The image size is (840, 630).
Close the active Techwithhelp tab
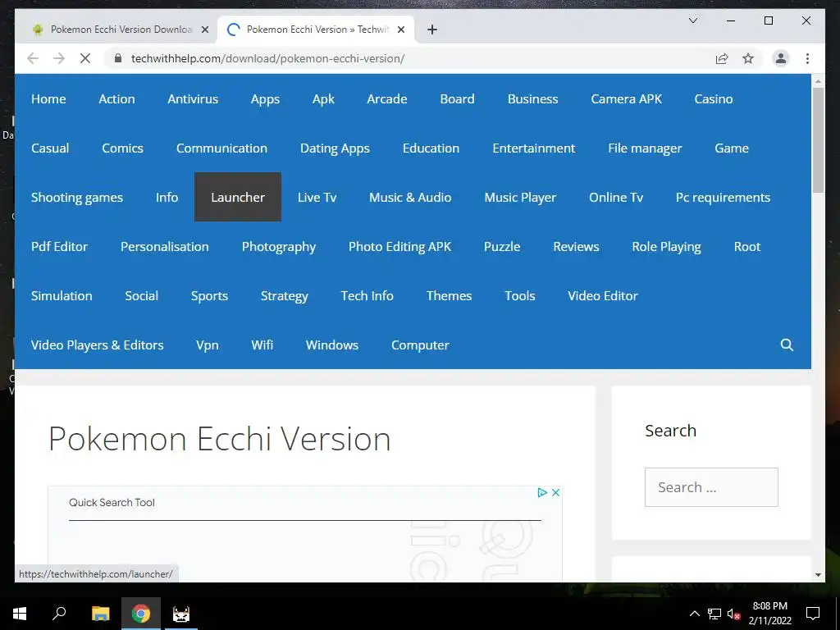(x=400, y=30)
